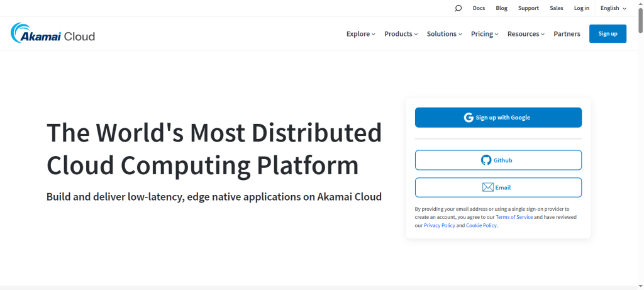Viewport: 644px width, 290px height.
Task: Open the Privacy Policy link
Action: pyautogui.click(x=440, y=225)
